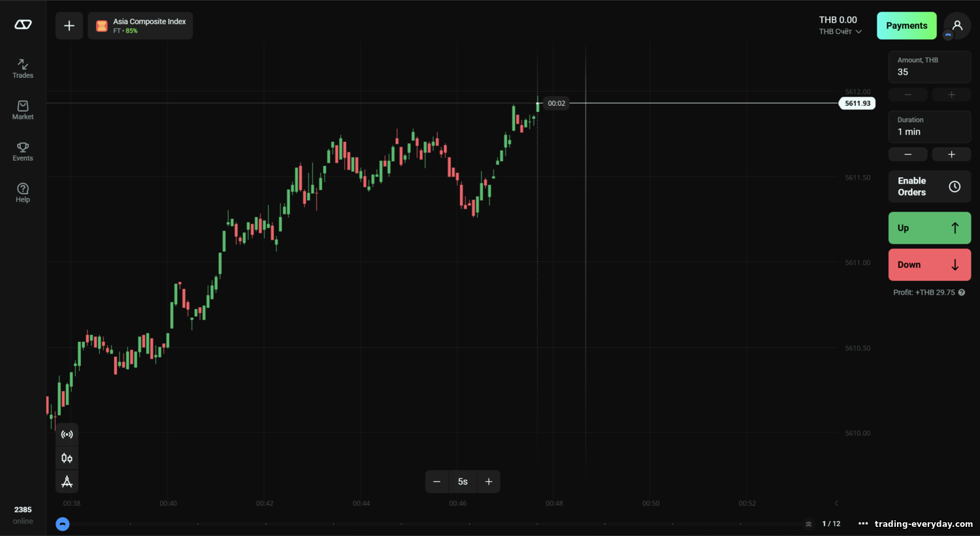980x536 pixels.
Task: Open the Market section
Action: (x=23, y=110)
